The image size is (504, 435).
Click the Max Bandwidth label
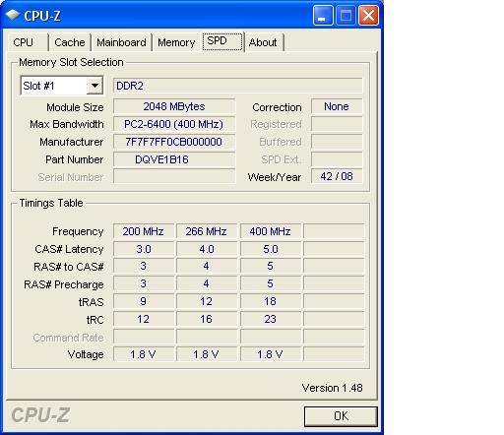point(67,124)
